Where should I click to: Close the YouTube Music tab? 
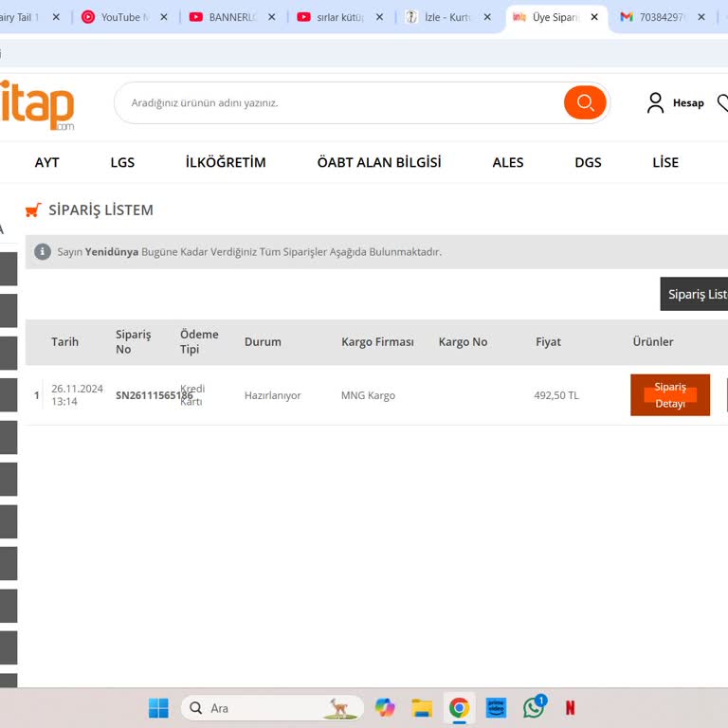(164, 17)
